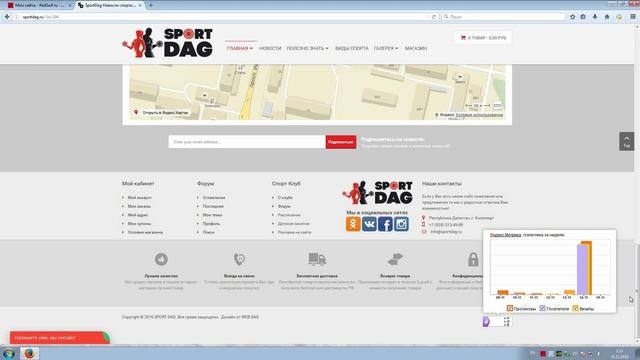Open the Яндекс Метрика link in widget

point(505,235)
